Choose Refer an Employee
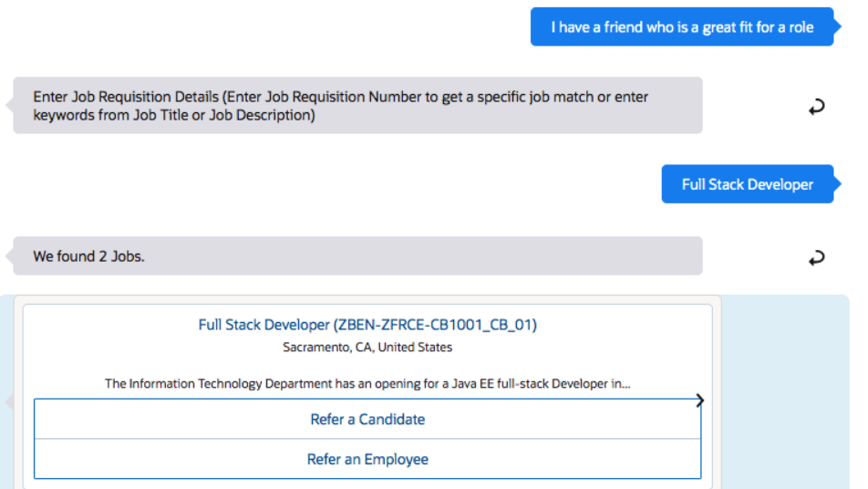Image resolution: width=868 pixels, height=489 pixels. click(x=367, y=460)
